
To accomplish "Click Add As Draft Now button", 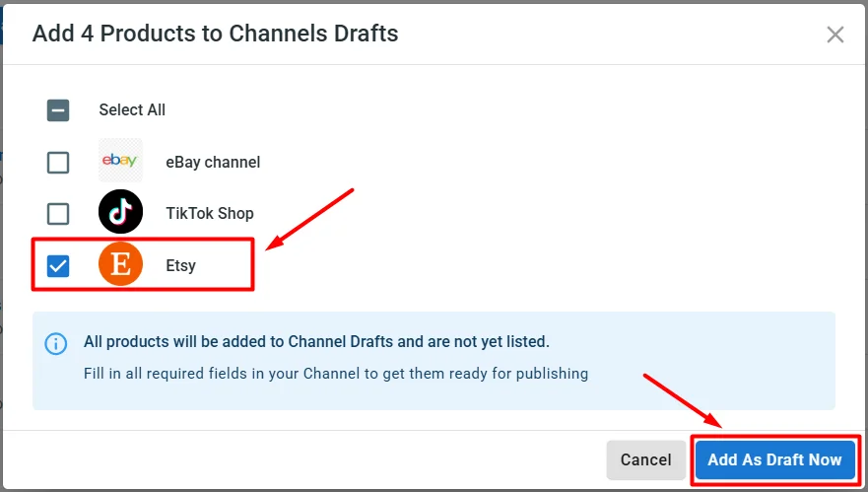I will coord(775,459).
